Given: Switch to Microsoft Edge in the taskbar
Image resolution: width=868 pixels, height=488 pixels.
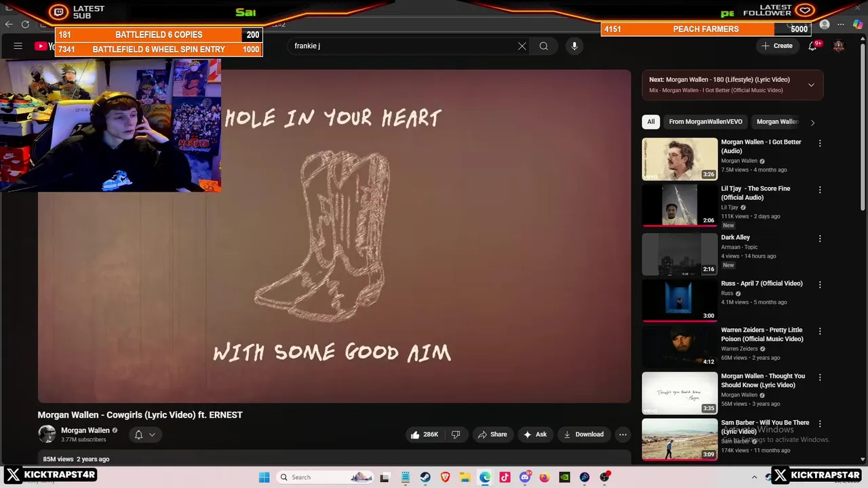Looking at the screenshot, I should (485, 477).
